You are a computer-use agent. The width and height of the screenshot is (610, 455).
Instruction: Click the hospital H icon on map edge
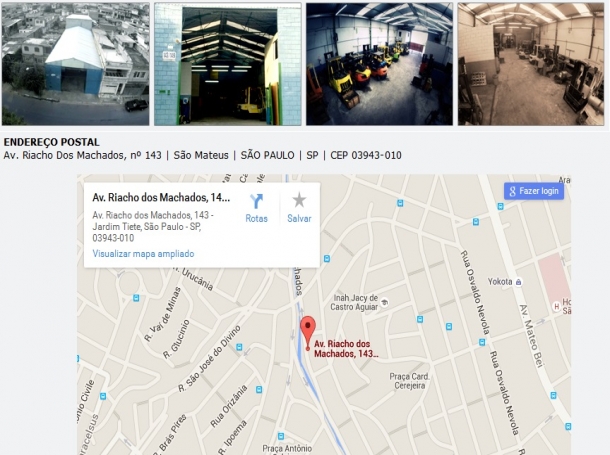click(x=557, y=306)
